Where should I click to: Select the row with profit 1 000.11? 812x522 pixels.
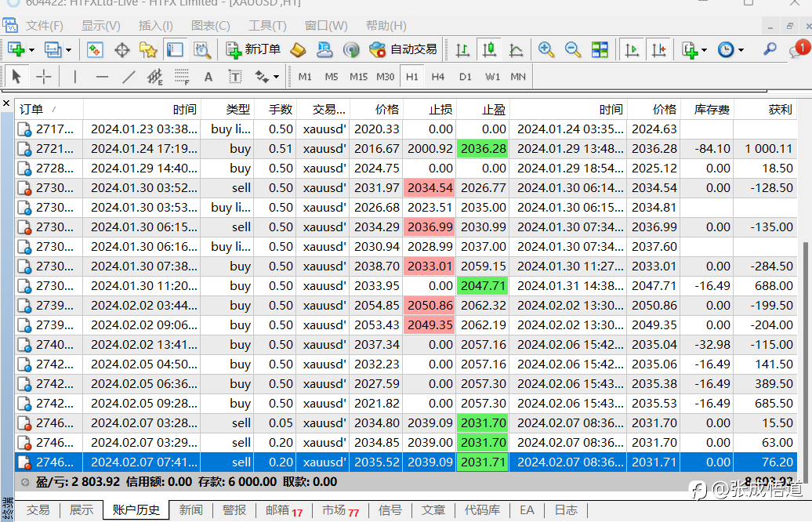[x=406, y=149]
